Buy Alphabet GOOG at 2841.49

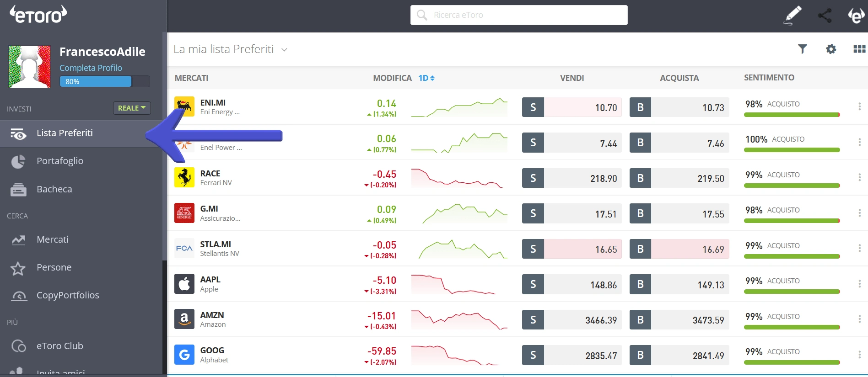(x=679, y=356)
